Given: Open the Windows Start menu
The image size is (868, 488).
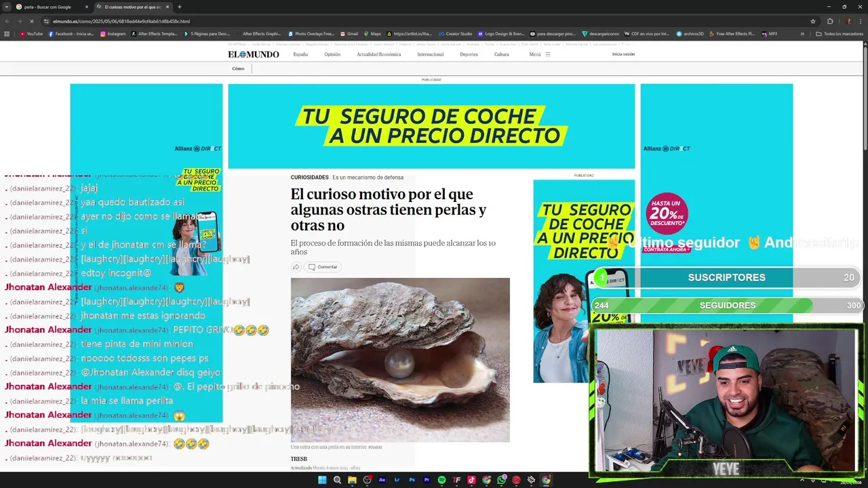Looking at the screenshot, I should click(322, 480).
